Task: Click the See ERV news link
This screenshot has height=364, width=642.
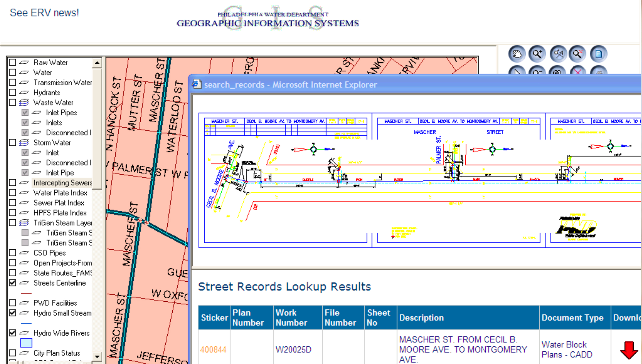Action: click(44, 12)
